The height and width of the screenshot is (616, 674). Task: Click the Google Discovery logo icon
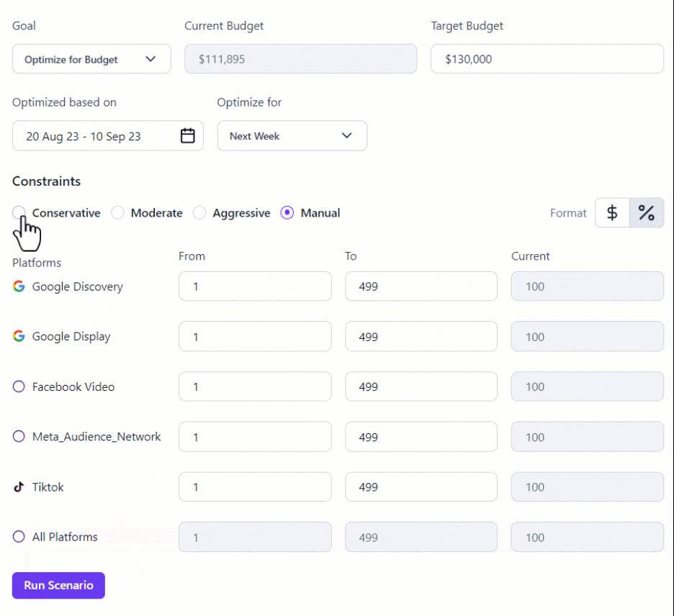[19, 286]
